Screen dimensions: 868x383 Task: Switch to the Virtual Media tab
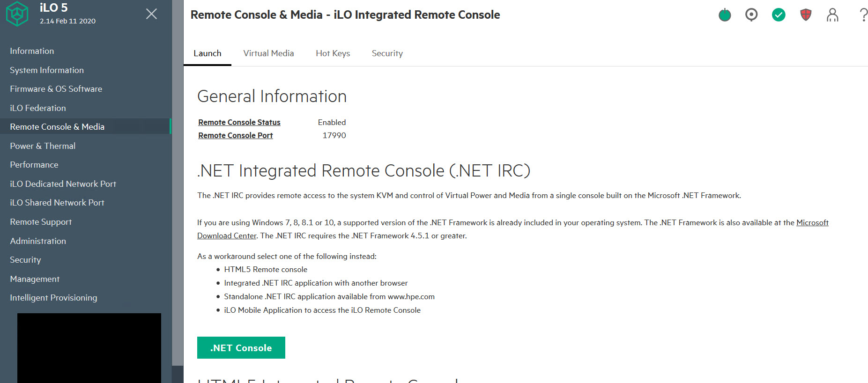click(x=268, y=53)
